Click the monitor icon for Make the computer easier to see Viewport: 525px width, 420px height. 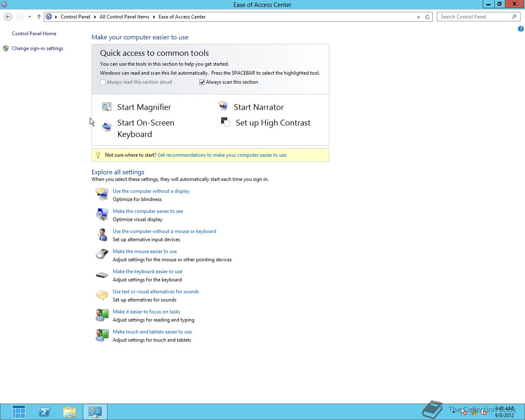tap(102, 214)
